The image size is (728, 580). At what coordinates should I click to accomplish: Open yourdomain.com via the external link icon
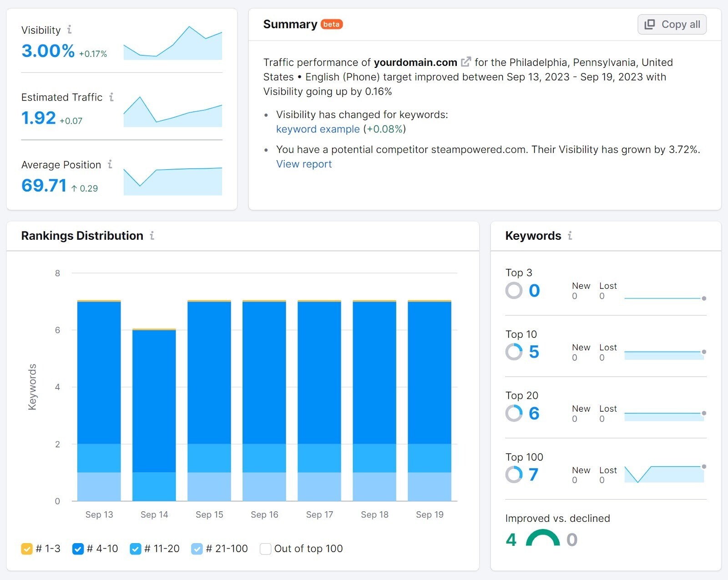(466, 62)
